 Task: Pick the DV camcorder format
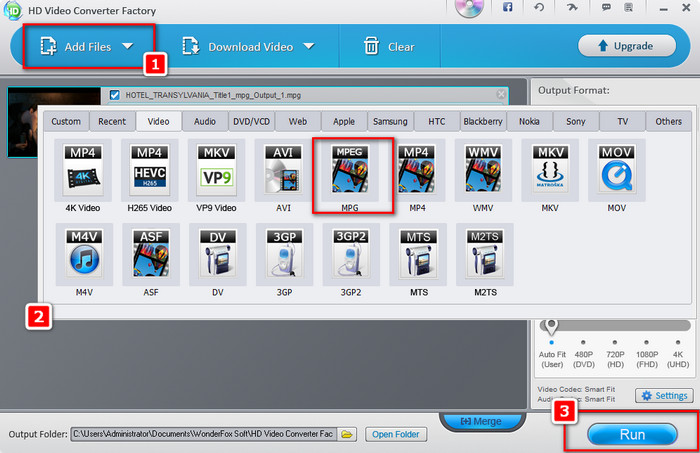tap(217, 254)
